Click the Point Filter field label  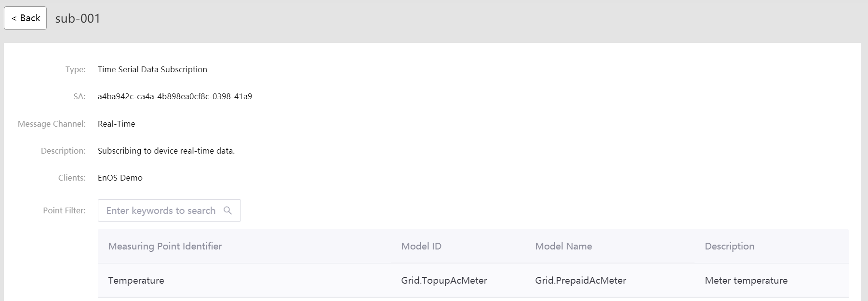pos(64,210)
